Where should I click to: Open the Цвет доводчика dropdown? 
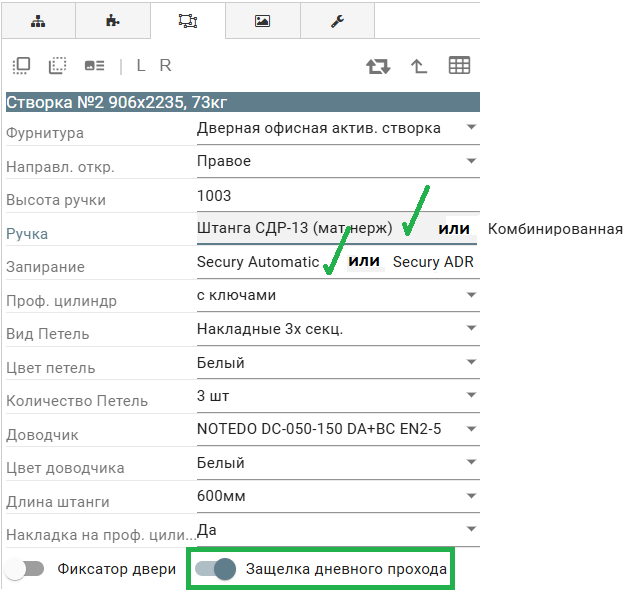[338, 463]
